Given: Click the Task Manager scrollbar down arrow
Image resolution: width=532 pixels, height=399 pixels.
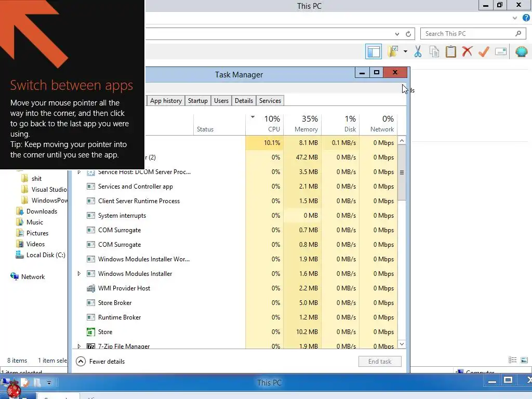Looking at the screenshot, I should pos(402,344).
